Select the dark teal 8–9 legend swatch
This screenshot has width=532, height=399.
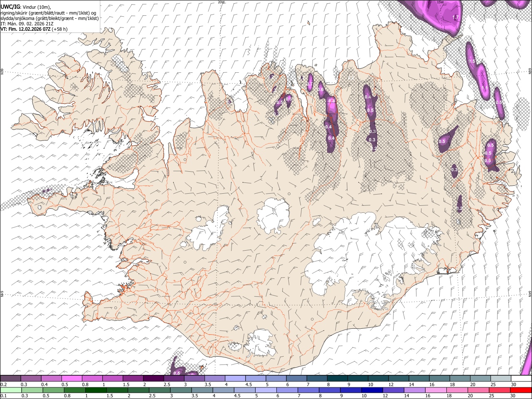point(337,379)
